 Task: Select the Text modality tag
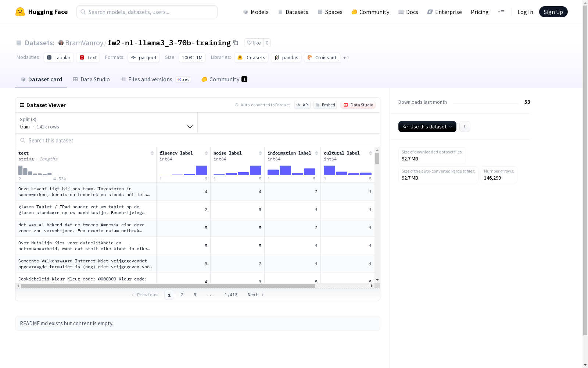88,57
